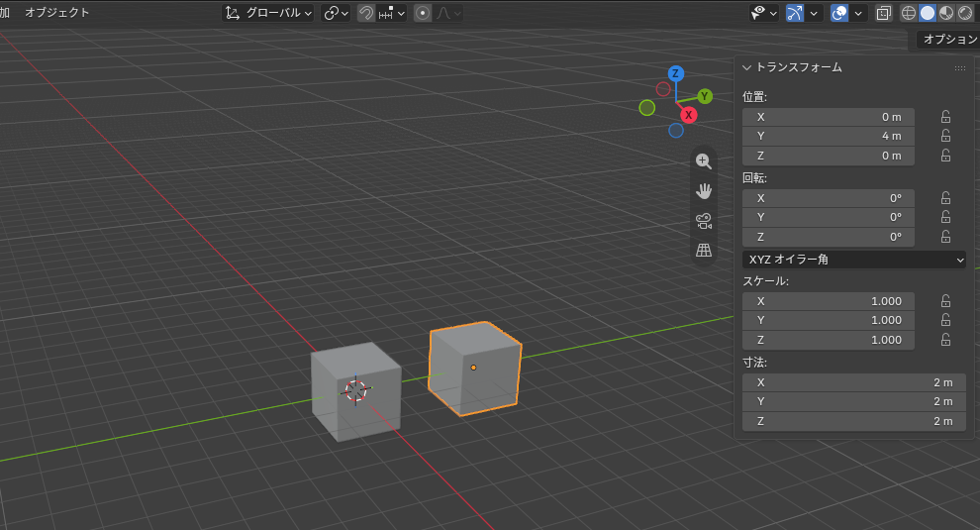This screenshot has height=530, width=980.
Task: Click the dimensions Z field
Action: 853,421
